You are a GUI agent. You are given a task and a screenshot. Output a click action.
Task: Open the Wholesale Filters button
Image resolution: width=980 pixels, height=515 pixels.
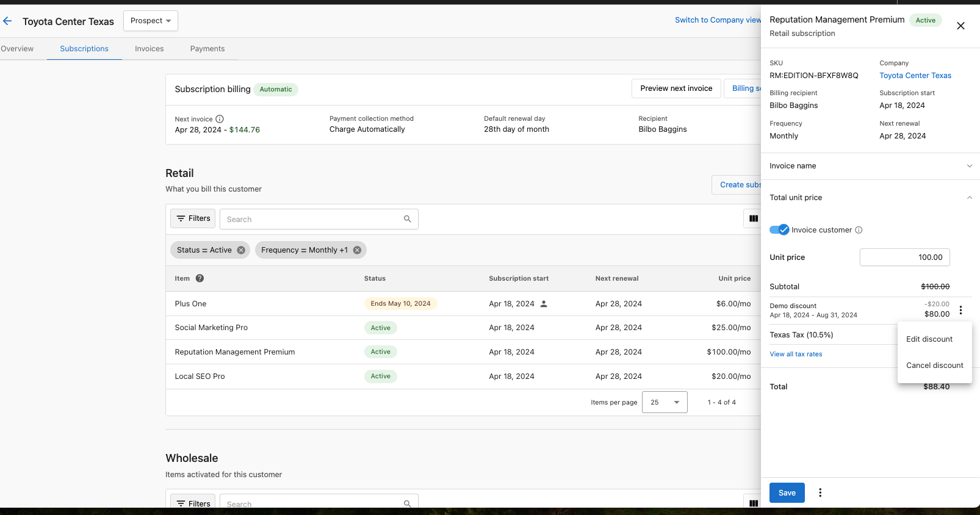193,501
